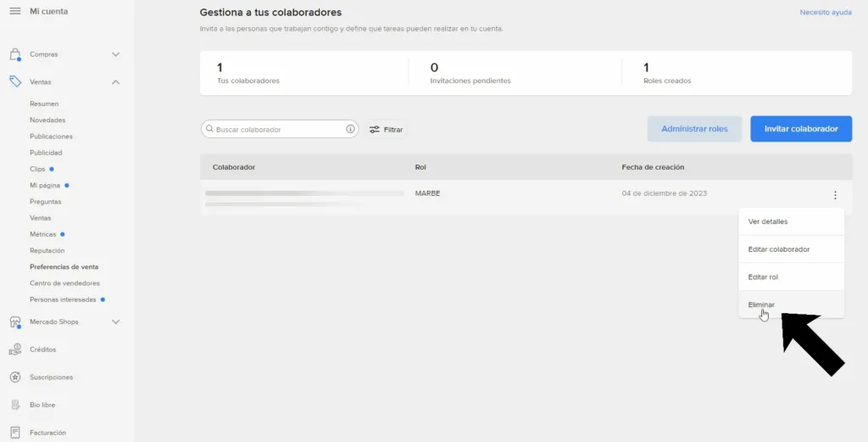Click the Roles creados counter
The image size is (868, 442).
(667, 73)
